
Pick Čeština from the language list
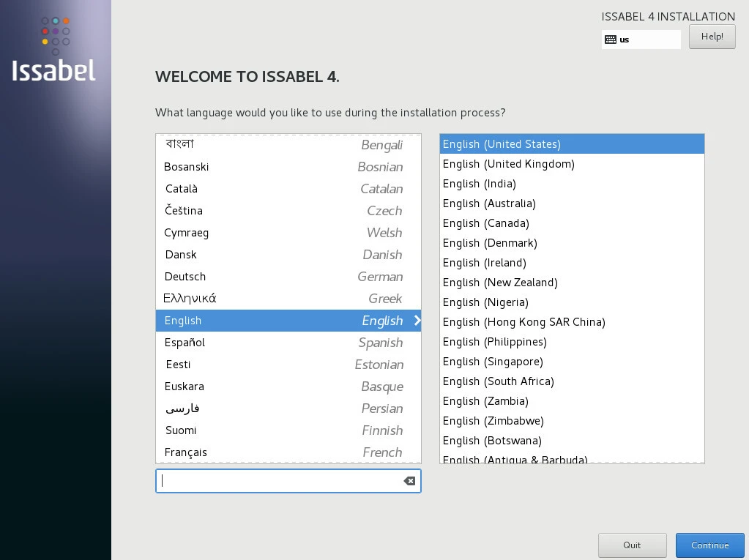[288, 211]
